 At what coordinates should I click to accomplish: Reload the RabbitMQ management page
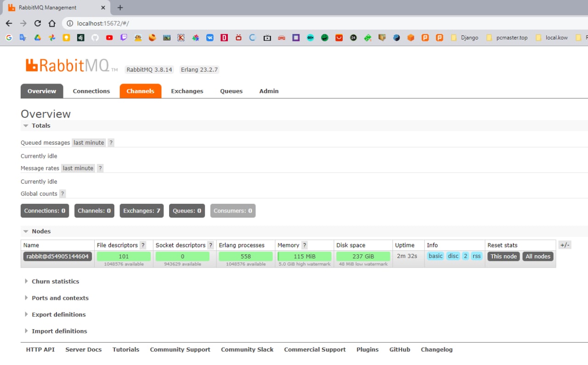pyautogui.click(x=38, y=23)
